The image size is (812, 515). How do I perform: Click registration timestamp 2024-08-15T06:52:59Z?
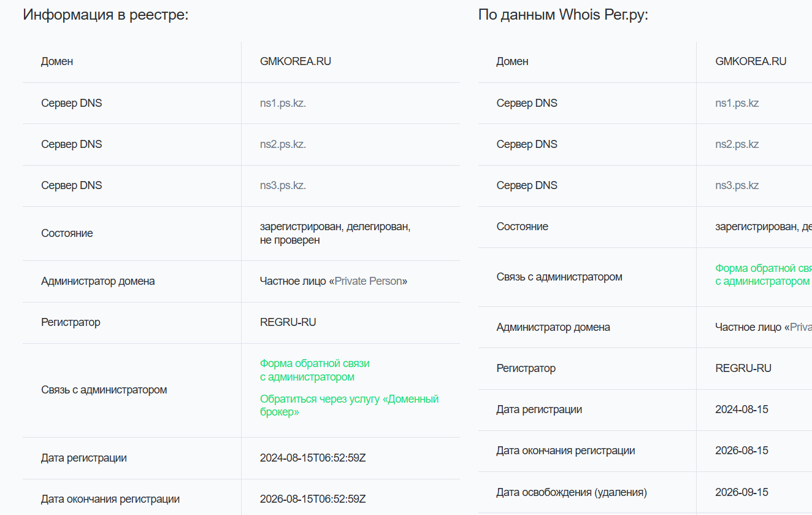coord(312,458)
